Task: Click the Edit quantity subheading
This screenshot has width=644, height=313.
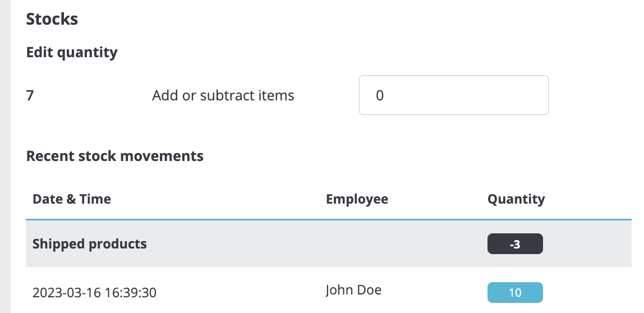Action: [x=72, y=53]
